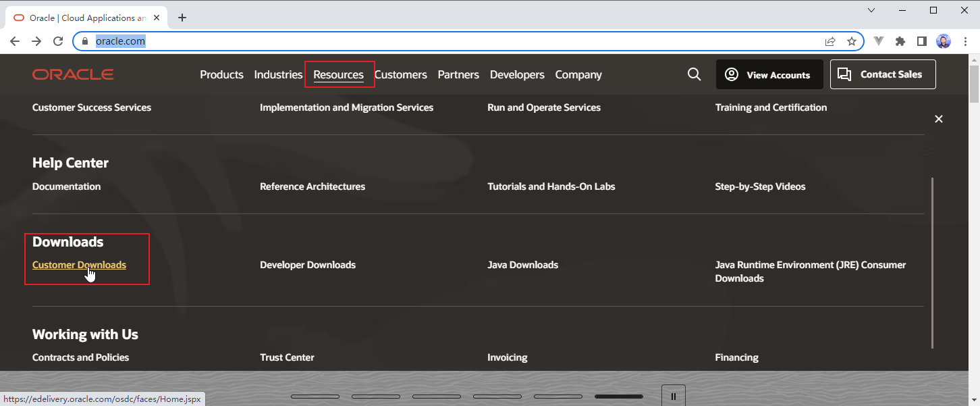This screenshot has width=980, height=406.
Task: Open Chrome side panel icon
Action: 921,41
